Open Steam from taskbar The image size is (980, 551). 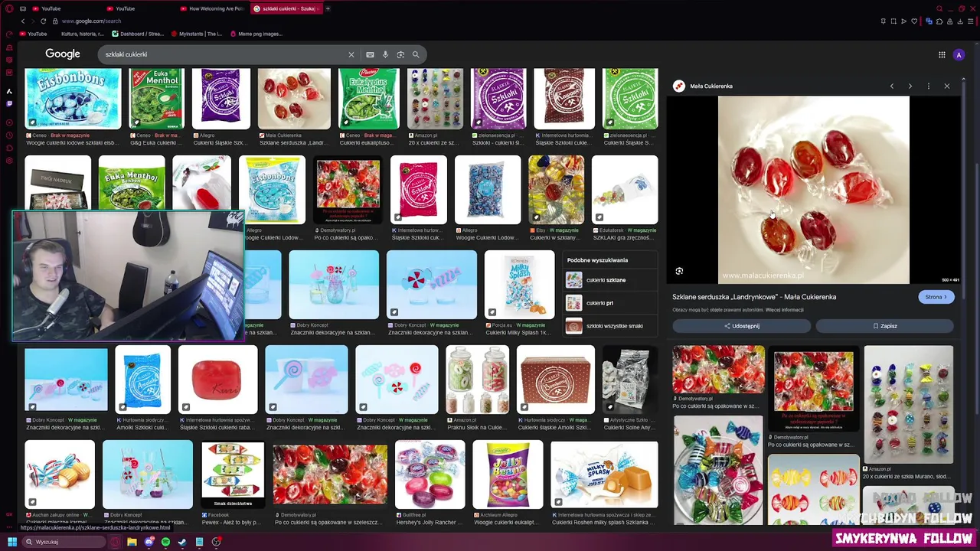click(x=182, y=542)
